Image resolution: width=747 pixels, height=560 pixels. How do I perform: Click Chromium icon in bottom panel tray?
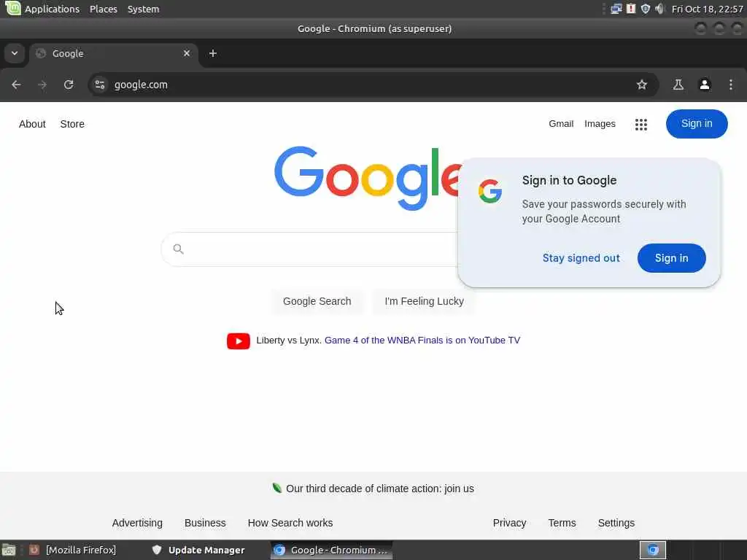[x=653, y=550]
